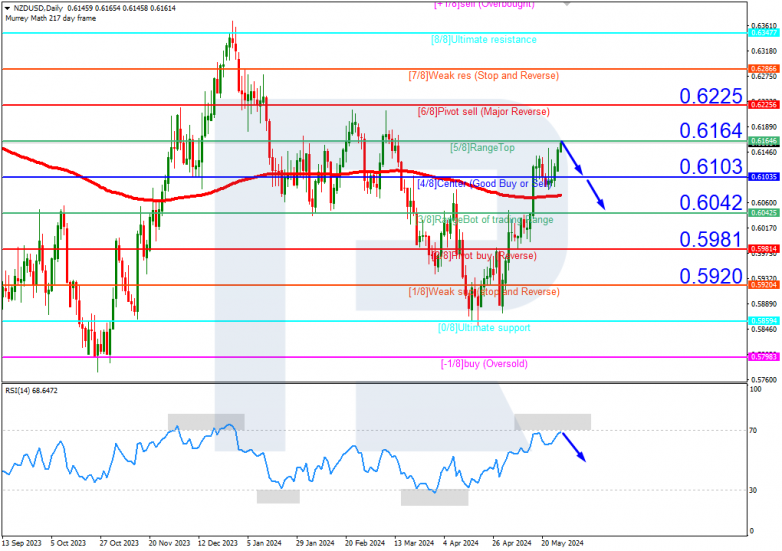The height and width of the screenshot is (551, 782).
Task: Click the orange 0.62866 price axis tag
Action: click(763, 69)
